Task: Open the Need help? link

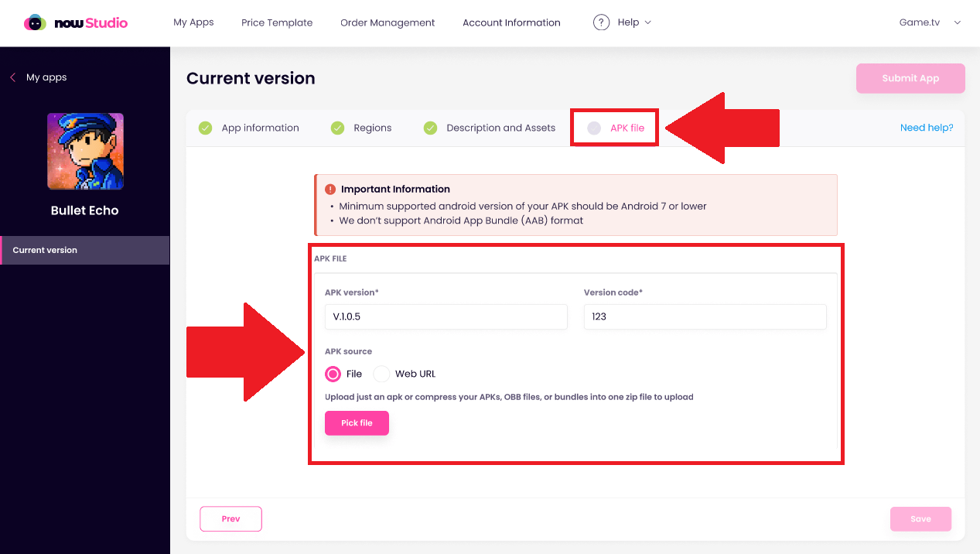Action: point(927,128)
